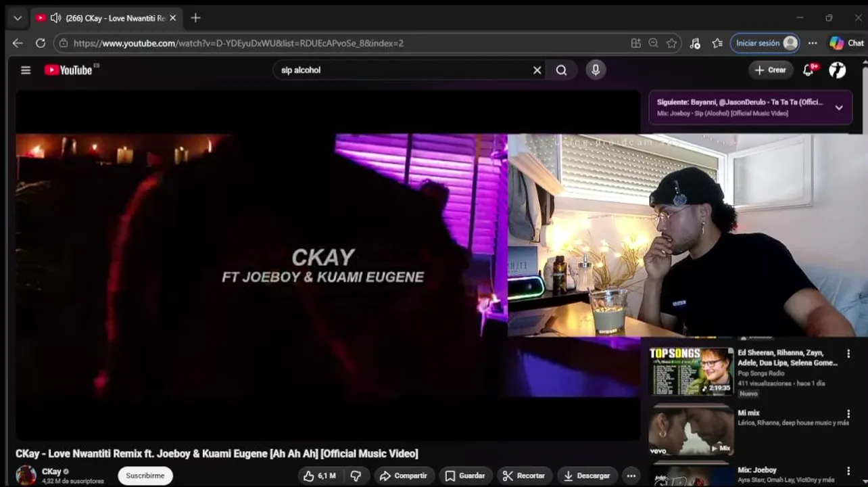868x487 pixels.
Task: Mute the tab via speaker icon
Action: tap(55, 18)
